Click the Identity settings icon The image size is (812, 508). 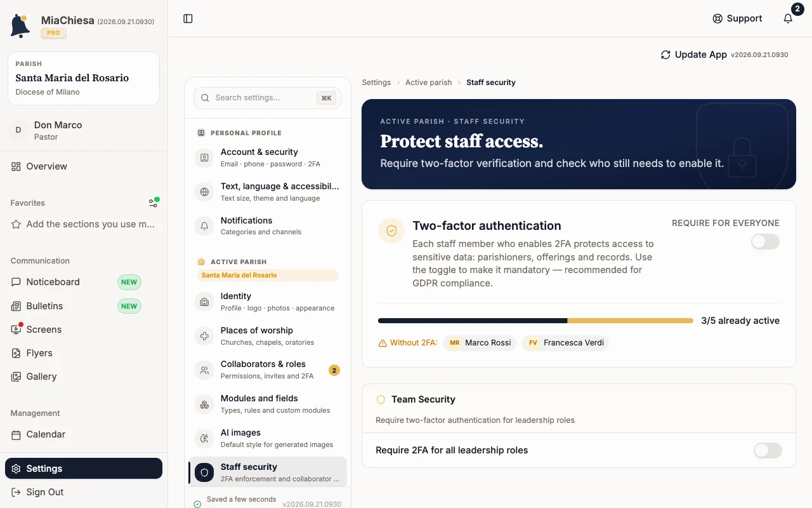click(x=204, y=302)
